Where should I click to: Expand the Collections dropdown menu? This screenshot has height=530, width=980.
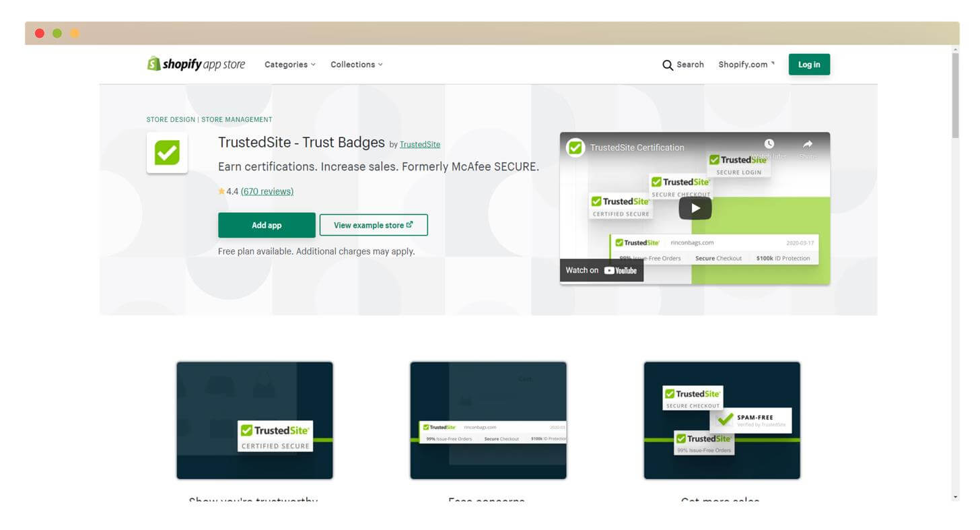point(357,65)
